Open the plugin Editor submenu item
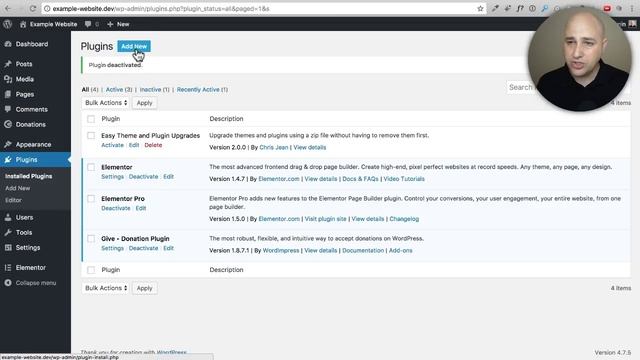 pos(13,200)
